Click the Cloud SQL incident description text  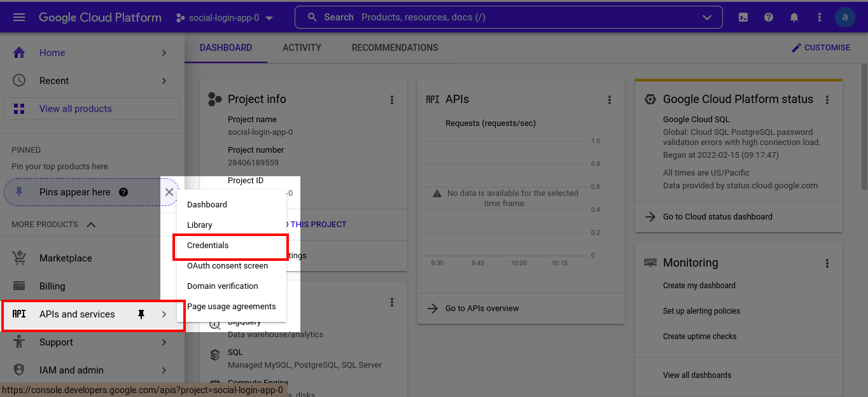(x=741, y=137)
